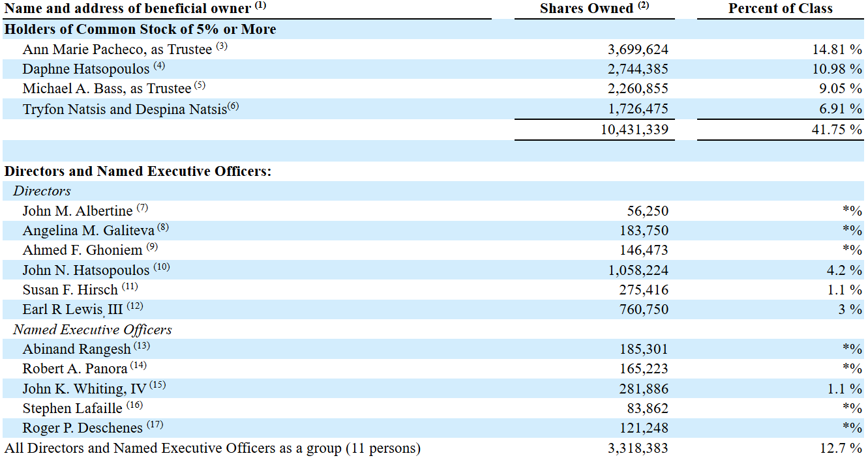Select the italic 'Directors' subheading

(42, 191)
